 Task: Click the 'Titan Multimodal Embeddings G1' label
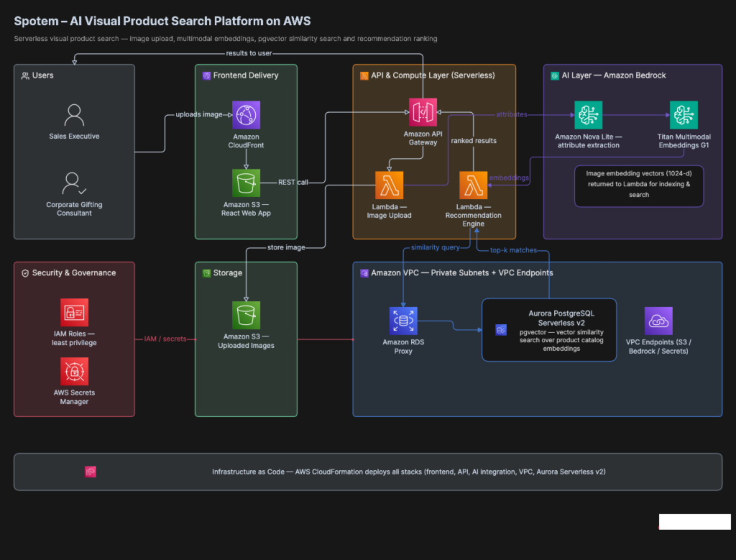(x=684, y=142)
